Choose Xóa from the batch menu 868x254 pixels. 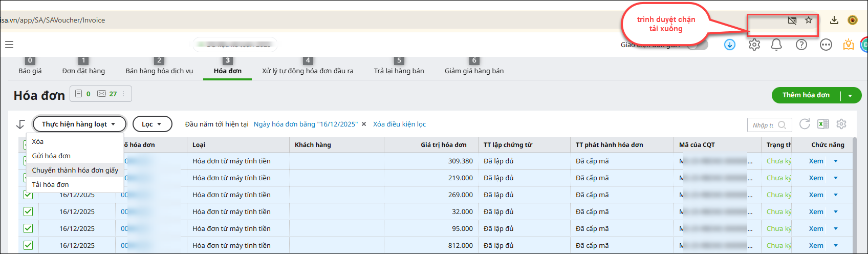[x=75, y=141]
